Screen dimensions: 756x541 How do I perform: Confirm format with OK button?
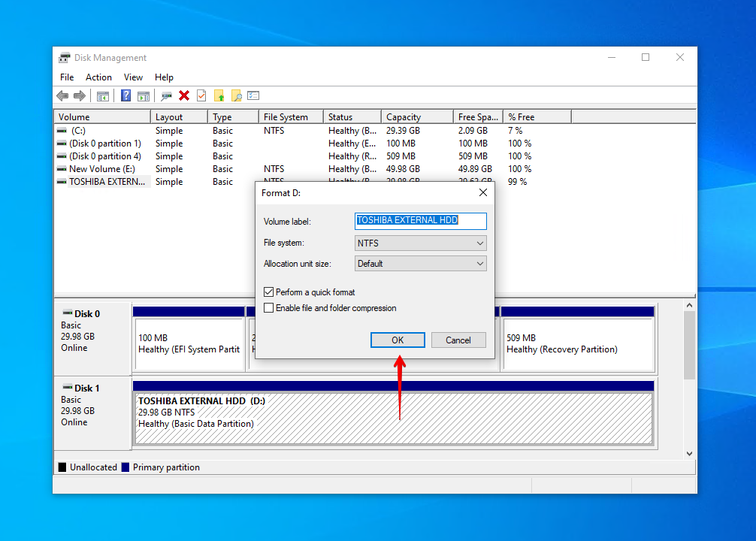coord(398,340)
